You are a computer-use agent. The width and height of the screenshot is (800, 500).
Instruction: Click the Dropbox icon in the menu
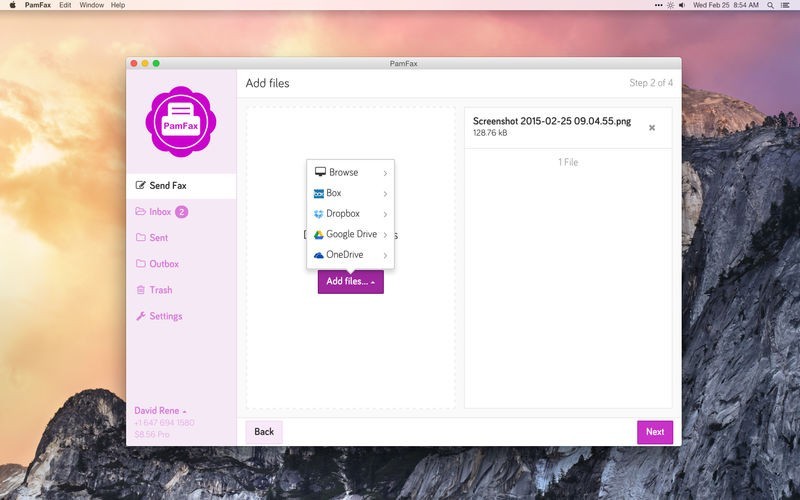point(319,214)
